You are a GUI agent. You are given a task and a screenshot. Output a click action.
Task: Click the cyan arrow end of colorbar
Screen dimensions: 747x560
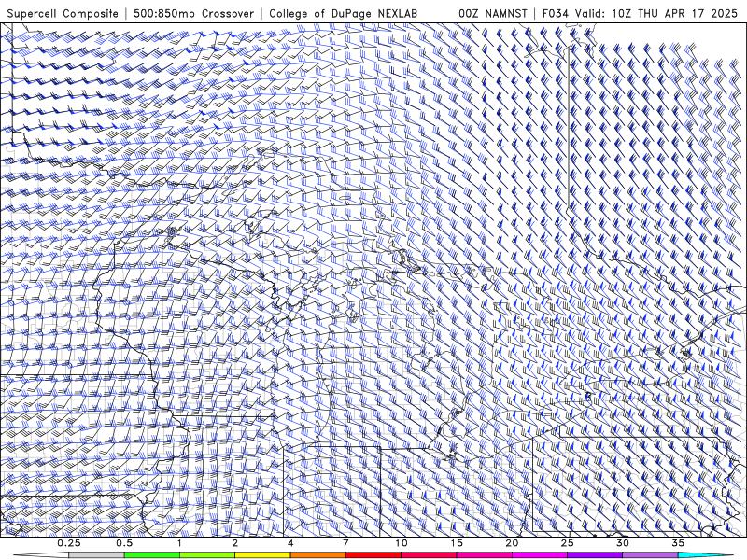click(706, 555)
